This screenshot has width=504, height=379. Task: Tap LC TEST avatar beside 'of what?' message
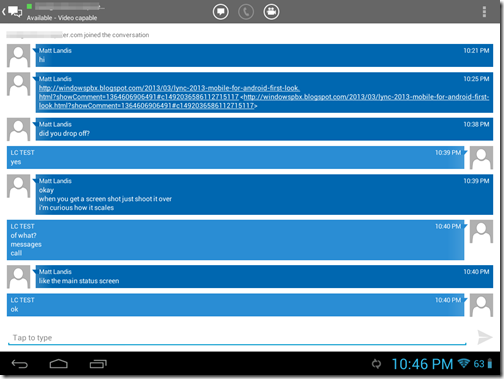(481, 231)
